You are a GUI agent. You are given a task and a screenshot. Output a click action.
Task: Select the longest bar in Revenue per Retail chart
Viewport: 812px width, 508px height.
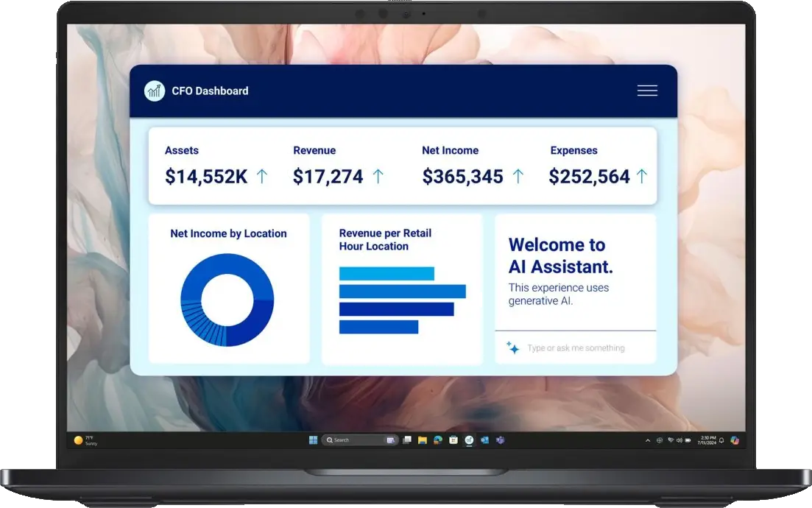[402, 292]
